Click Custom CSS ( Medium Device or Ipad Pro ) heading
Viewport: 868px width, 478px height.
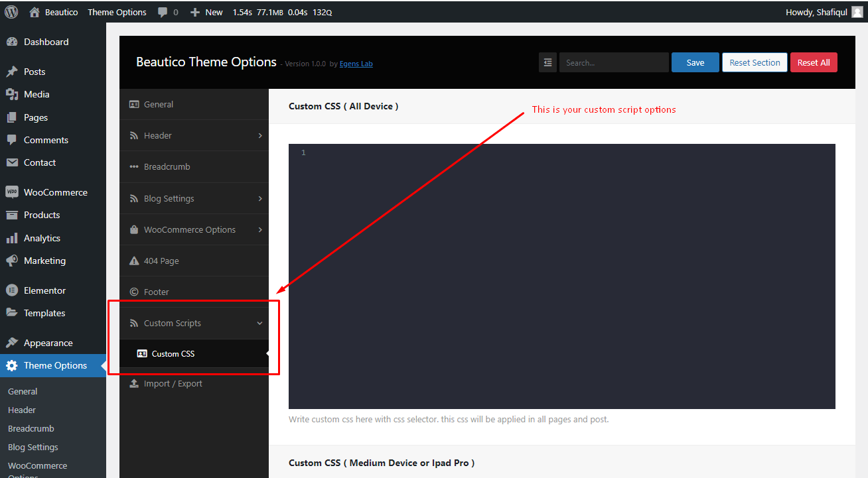point(382,463)
